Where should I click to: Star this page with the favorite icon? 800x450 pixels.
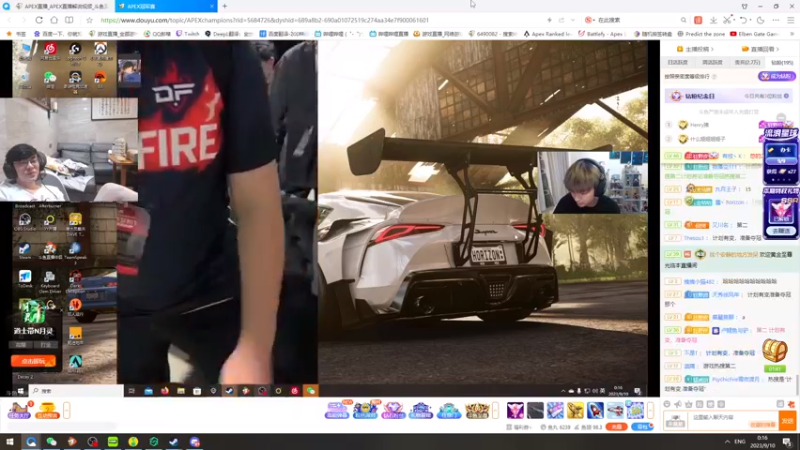coord(89,20)
